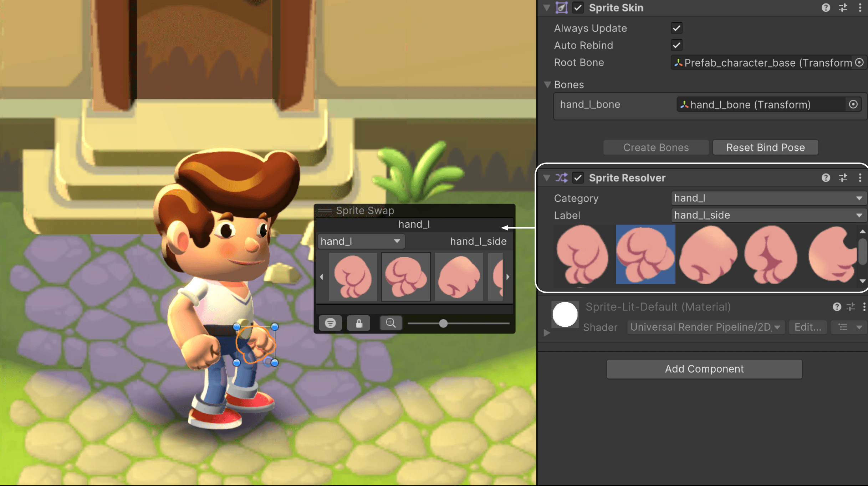The width and height of the screenshot is (868, 486).
Task: Click the magnifier zoom icon in Sprite Swap
Action: pyautogui.click(x=390, y=323)
